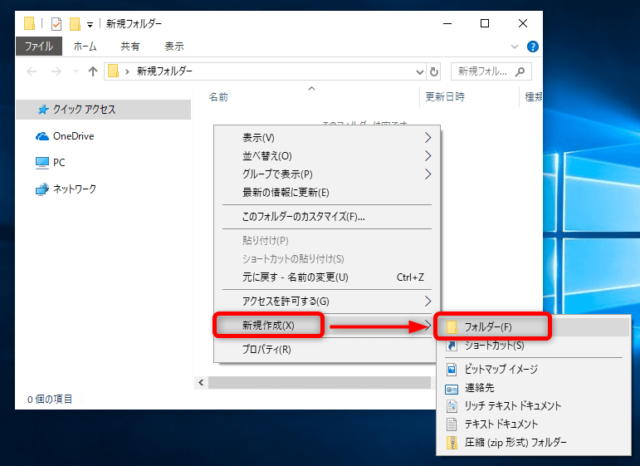Click the Refresh button by address bar

(434, 72)
